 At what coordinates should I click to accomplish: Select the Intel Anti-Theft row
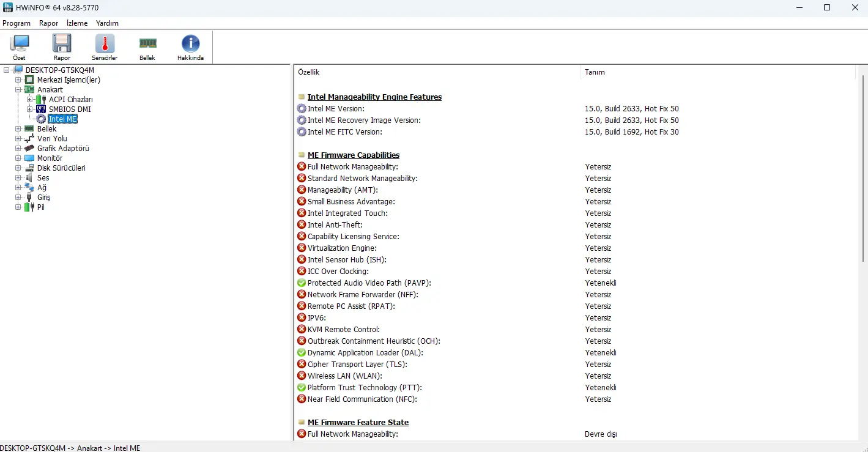[x=575, y=225]
